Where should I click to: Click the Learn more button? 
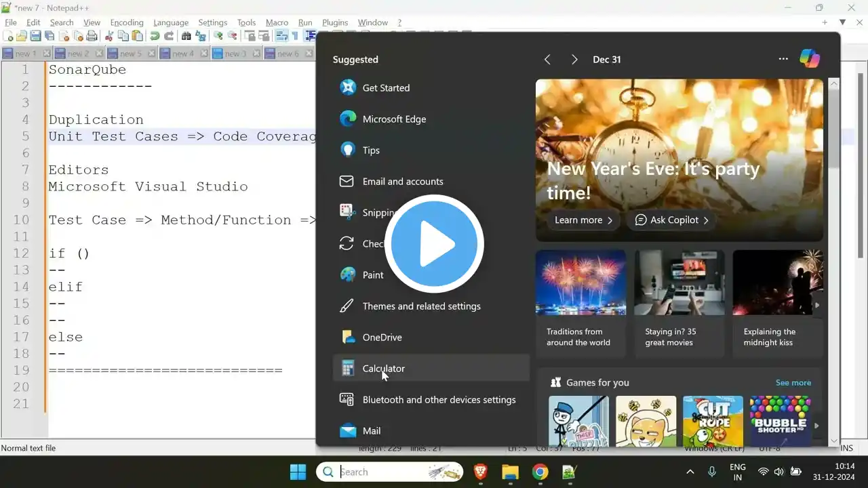click(583, 220)
